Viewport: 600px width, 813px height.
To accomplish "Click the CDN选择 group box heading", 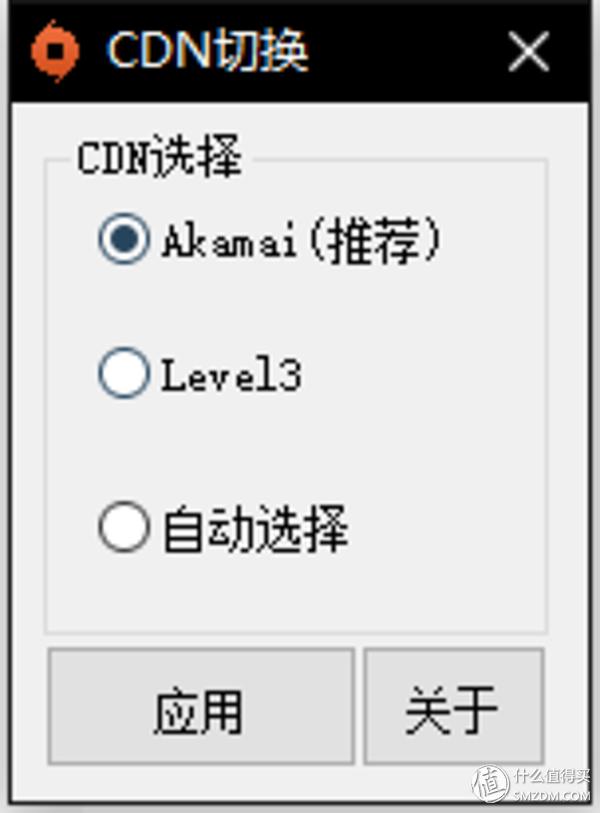I will point(160,157).
